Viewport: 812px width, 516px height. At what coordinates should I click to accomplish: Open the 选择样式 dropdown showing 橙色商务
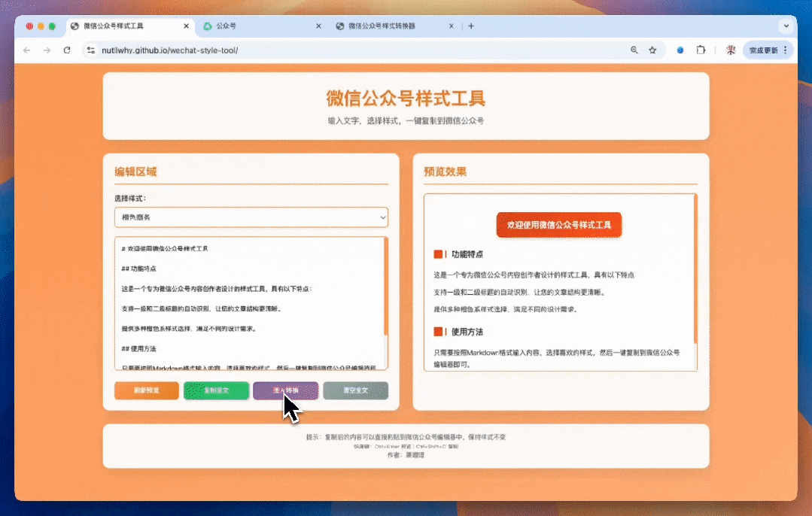click(251, 217)
